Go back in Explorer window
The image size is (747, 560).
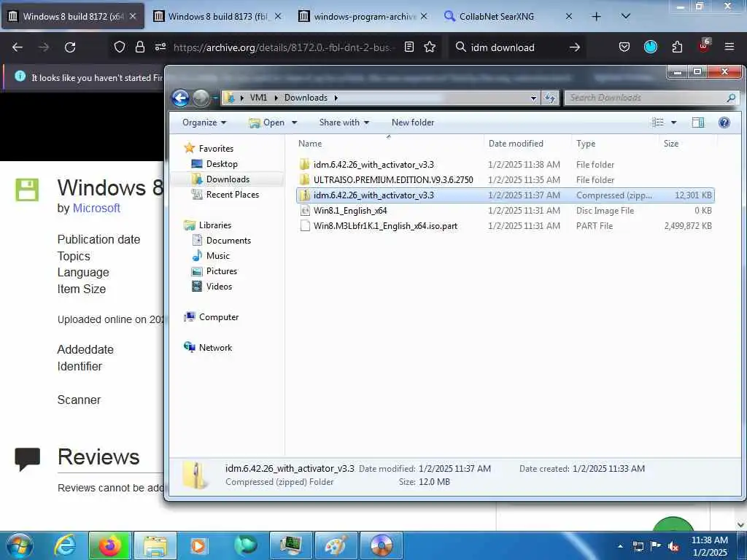click(181, 98)
